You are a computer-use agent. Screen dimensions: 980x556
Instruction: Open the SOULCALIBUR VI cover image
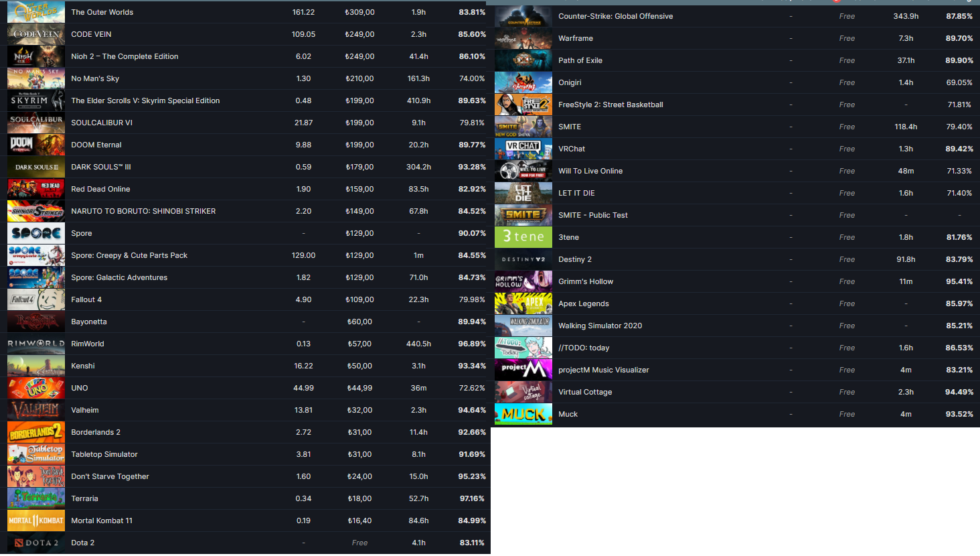point(36,123)
